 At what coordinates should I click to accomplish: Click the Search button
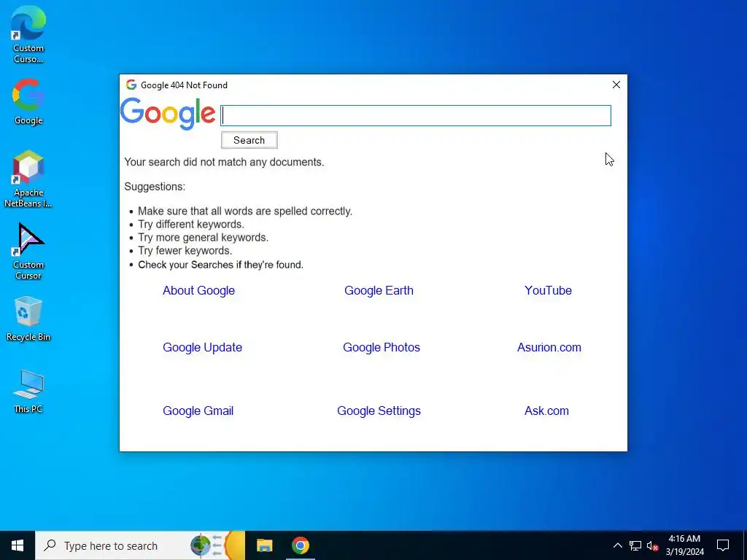249,140
